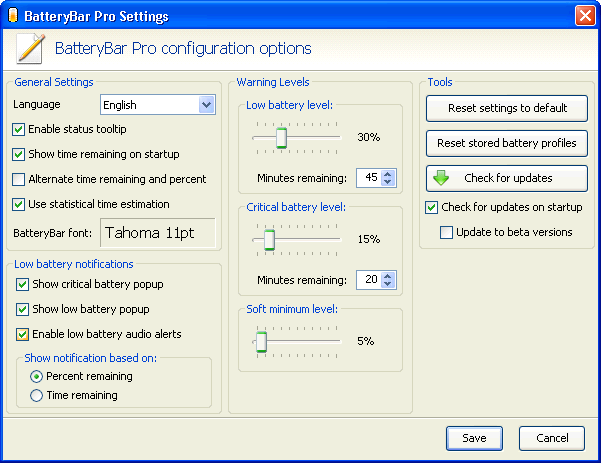Image resolution: width=601 pixels, height=463 pixels.
Task: Close the BatteryBar Pro Settings window
Action: coord(585,16)
